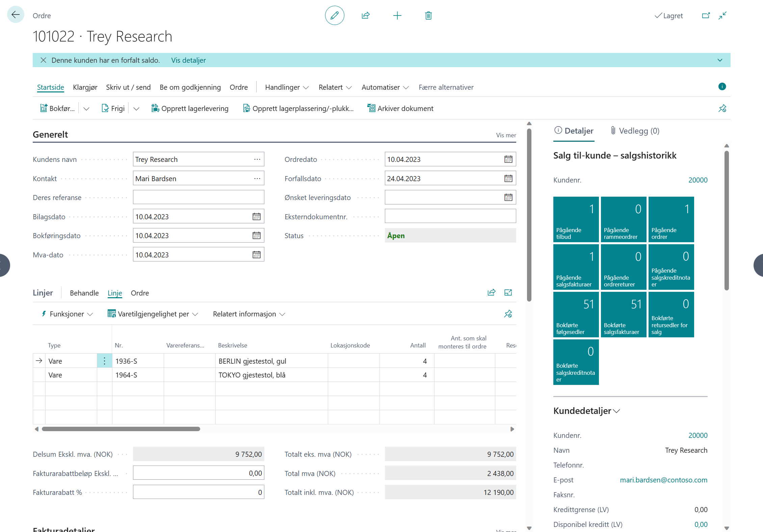Click the Eksterndokumentnr. input field
The image size is (763, 532).
450,216
